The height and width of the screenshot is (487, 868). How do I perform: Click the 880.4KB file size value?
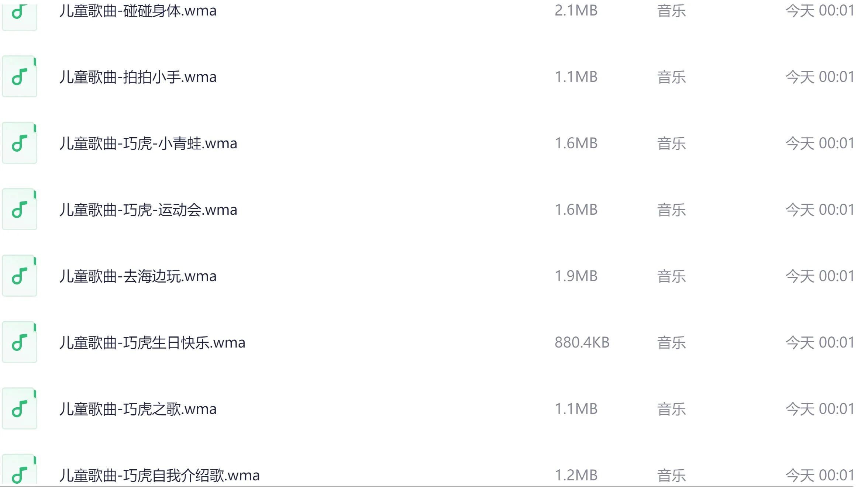(582, 343)
